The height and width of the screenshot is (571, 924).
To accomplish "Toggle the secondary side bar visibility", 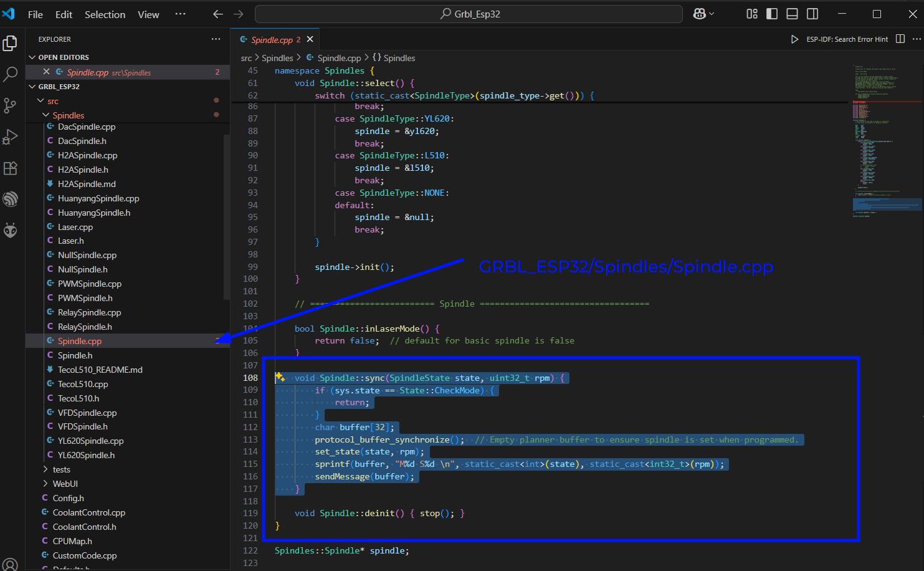I will pyautogui.click(x=812, y=14).
